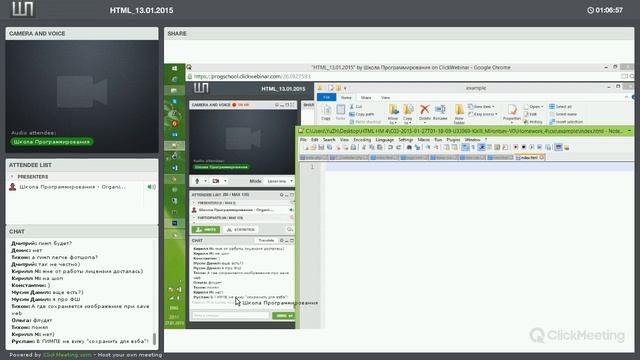The image size is (640, 360).
Task: Click Notepad++ Save toolbar icon
Action: tap(321, 147)
